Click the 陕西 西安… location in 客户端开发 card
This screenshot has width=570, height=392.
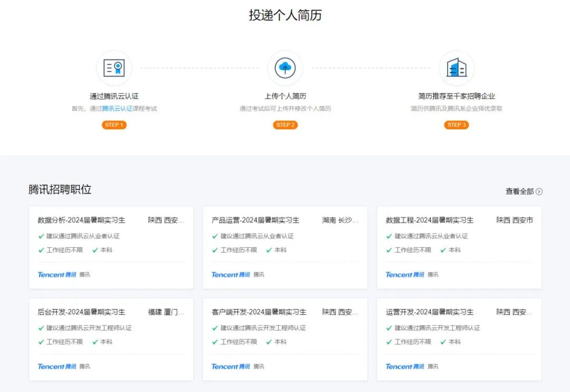point(340,312)
